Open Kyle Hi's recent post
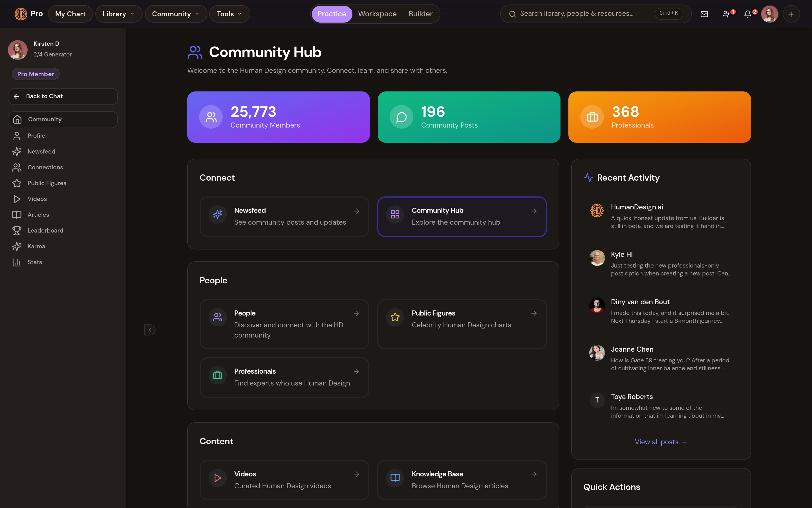Viewport: 812px width, 508px height. 661,264
